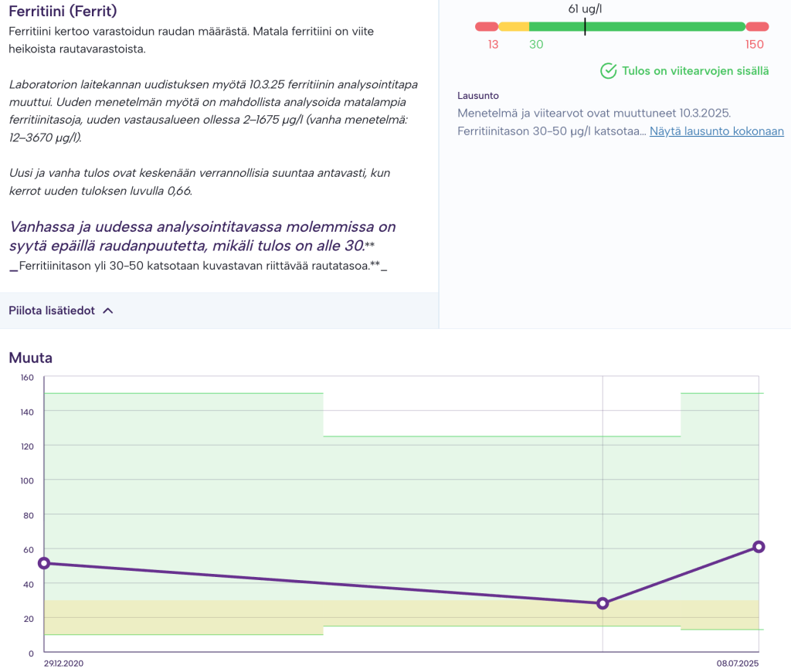Click the Ferritiini (Ferrit) heading
This screenshot has width=791, height=672.
[63, 12]
